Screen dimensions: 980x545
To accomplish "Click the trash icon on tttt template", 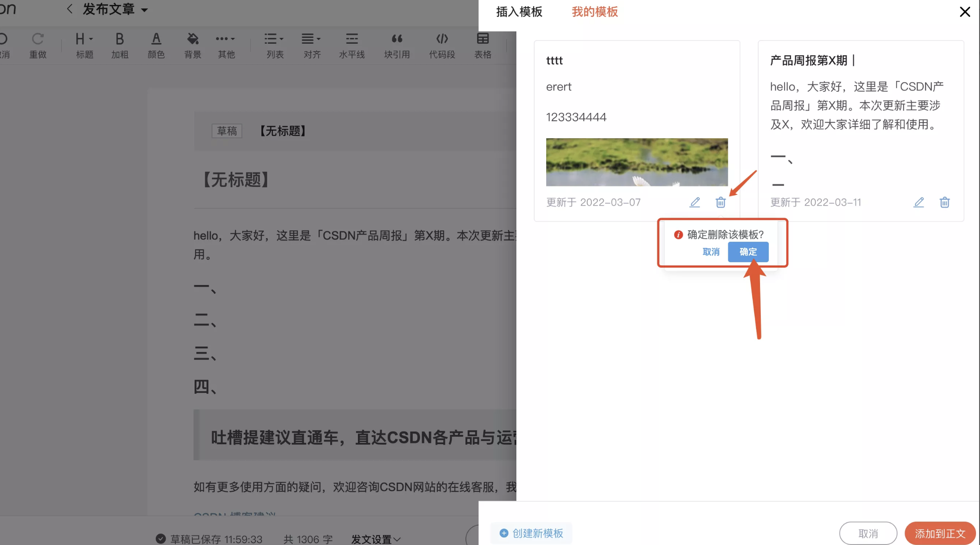I will click(720, 202).
